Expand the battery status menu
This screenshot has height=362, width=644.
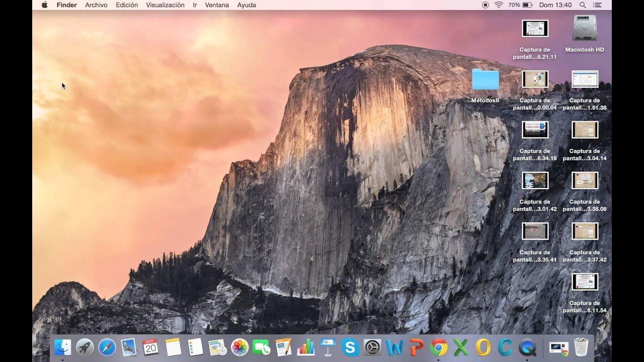coord(527,5)
